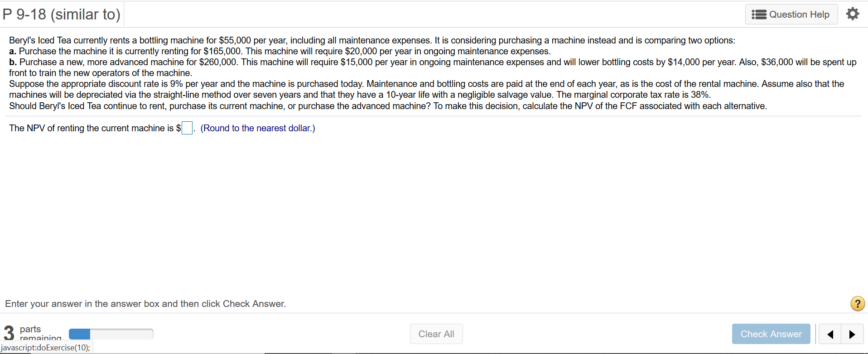Open the Question Help dropdown menu

coord(791,14)
